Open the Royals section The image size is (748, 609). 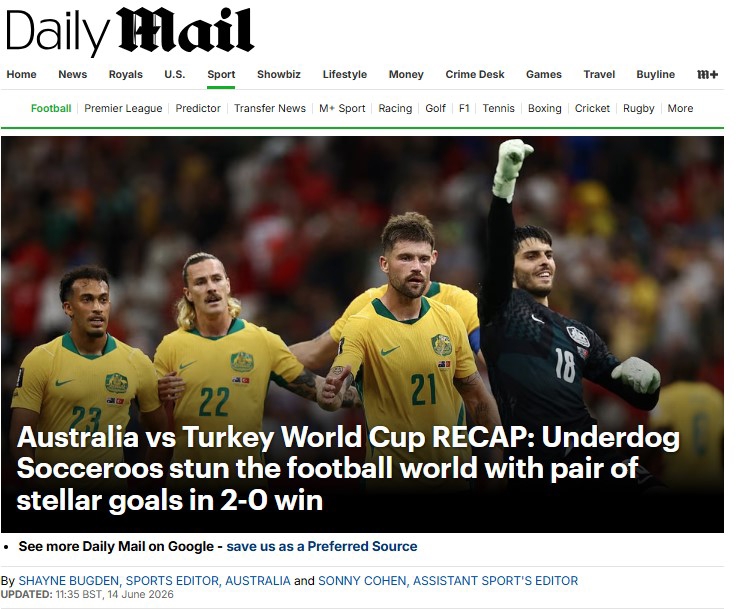pyautogui.click(x=125, y=74)
